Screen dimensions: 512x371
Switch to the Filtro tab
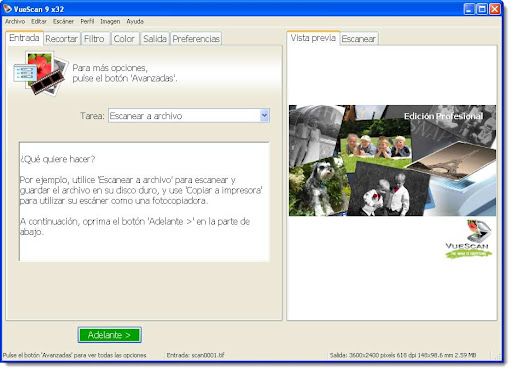(x=95, y=39)
